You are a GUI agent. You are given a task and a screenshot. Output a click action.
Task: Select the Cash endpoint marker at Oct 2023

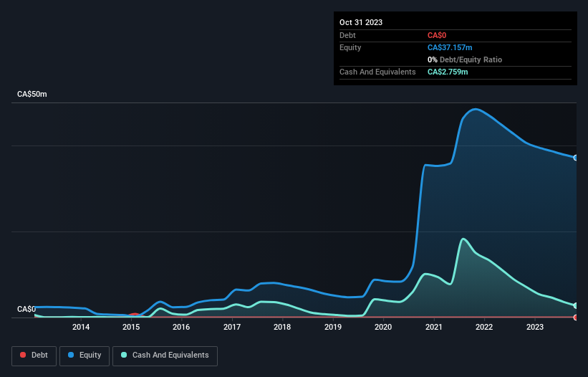tap(576, 306)
